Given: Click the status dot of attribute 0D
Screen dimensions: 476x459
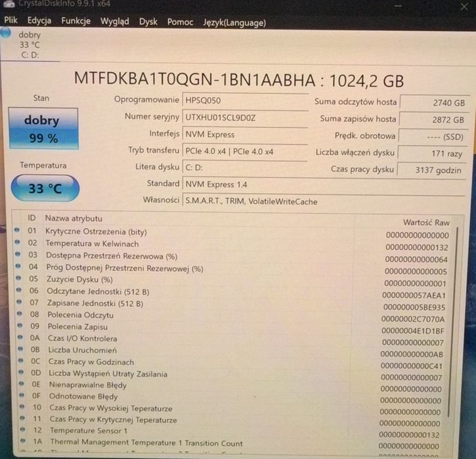Looking at the screenshot, I should [x=21, y=372].
